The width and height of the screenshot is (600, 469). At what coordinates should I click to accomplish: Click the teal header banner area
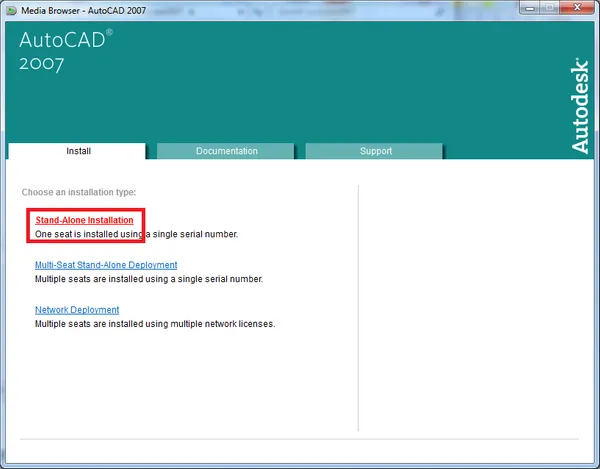(x=300, y=80)
